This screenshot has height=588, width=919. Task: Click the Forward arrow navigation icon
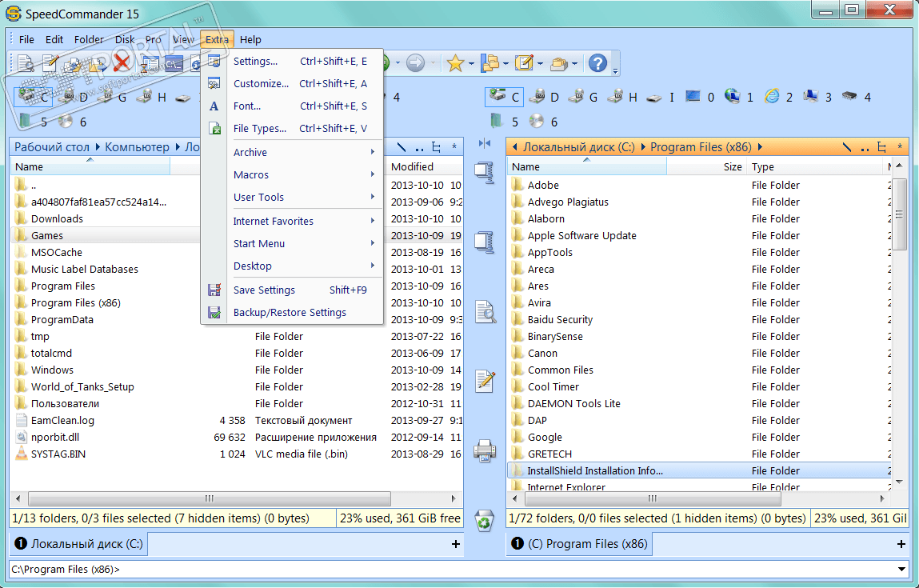pyautogui.click(x=416, y=62)
